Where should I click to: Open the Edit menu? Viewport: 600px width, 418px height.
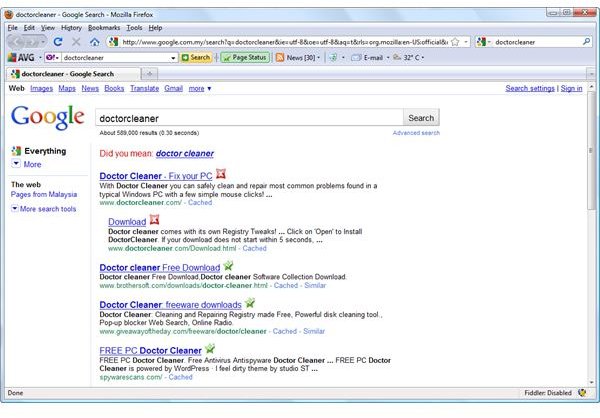(29, 28)
